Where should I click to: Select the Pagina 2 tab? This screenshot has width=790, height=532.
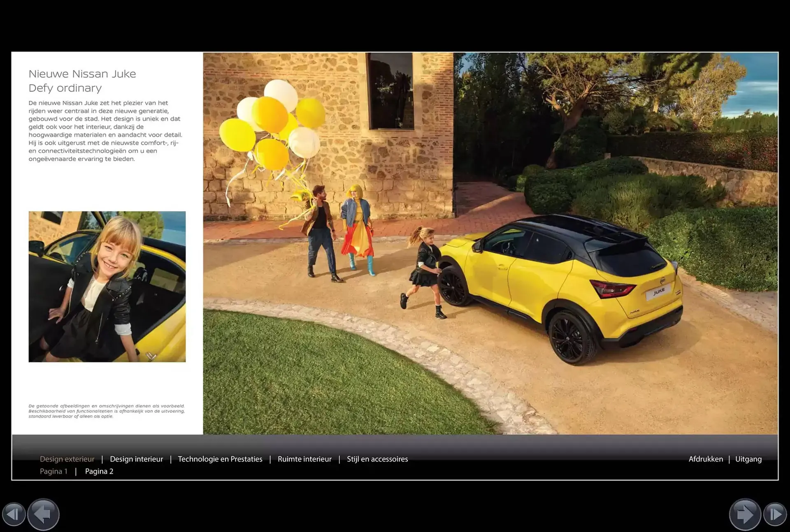tap(99, 471)
